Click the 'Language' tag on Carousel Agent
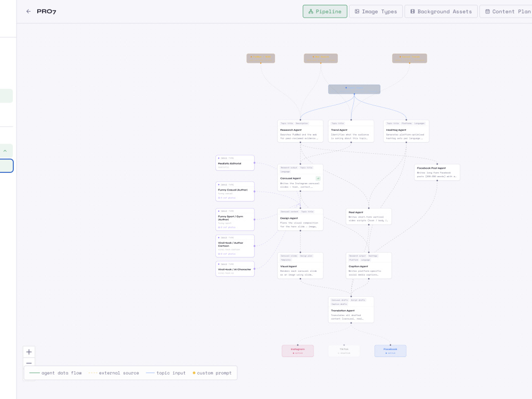 click(x=285, y=172)
